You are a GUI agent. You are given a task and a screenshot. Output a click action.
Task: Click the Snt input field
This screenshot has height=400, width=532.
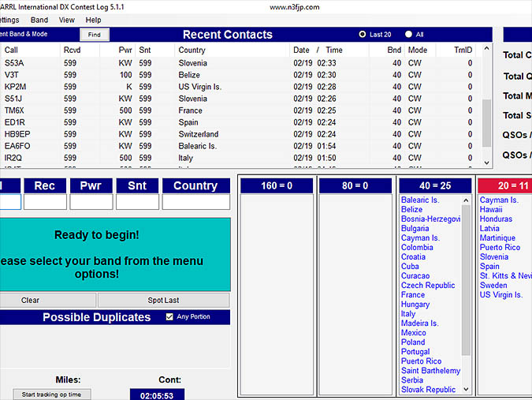[x=137, y=202]
